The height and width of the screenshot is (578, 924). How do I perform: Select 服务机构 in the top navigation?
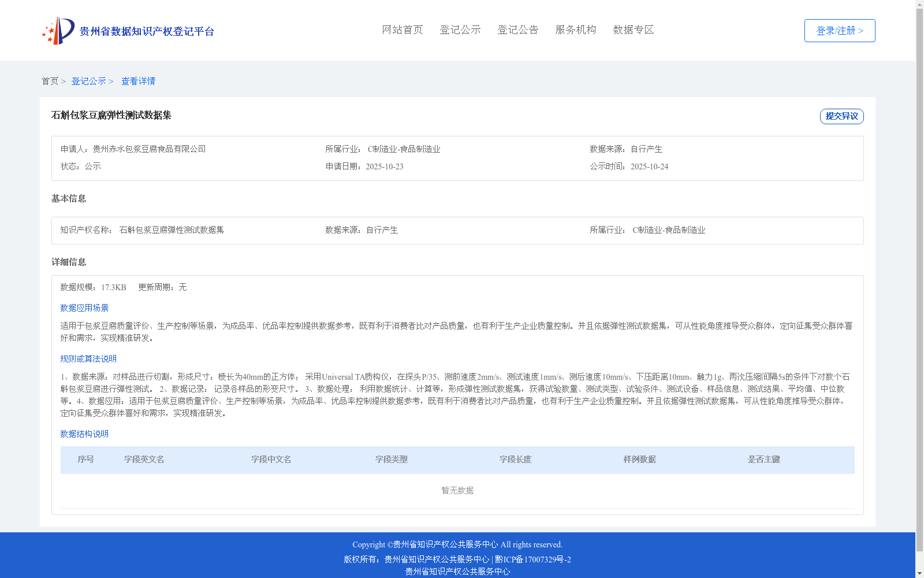(x=576, y=29)
